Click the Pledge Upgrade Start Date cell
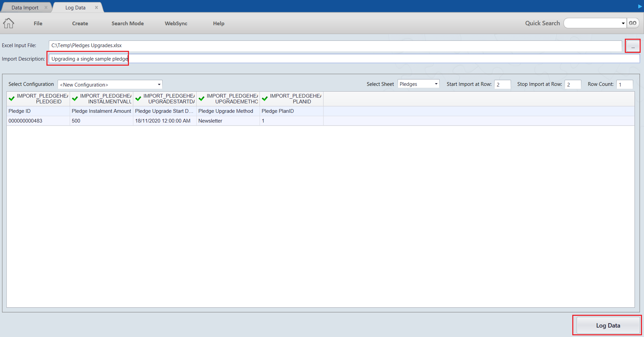Screen dimensions: 644x337 coord(165,111)
